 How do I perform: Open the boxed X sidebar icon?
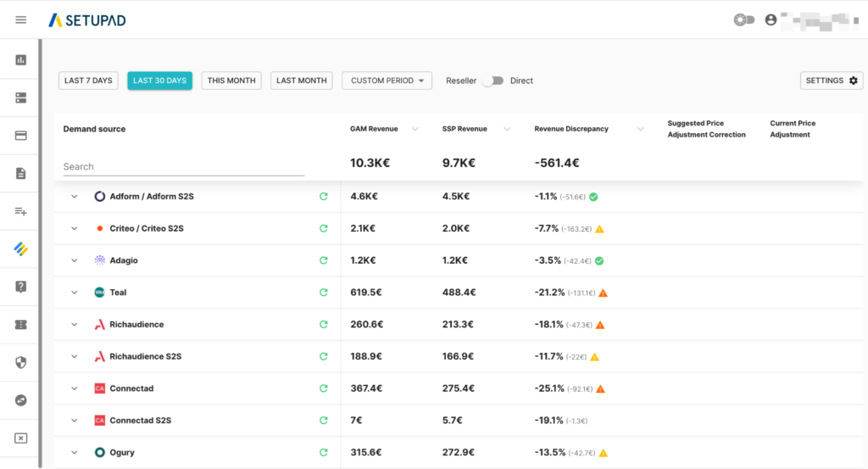click(20, 438)
